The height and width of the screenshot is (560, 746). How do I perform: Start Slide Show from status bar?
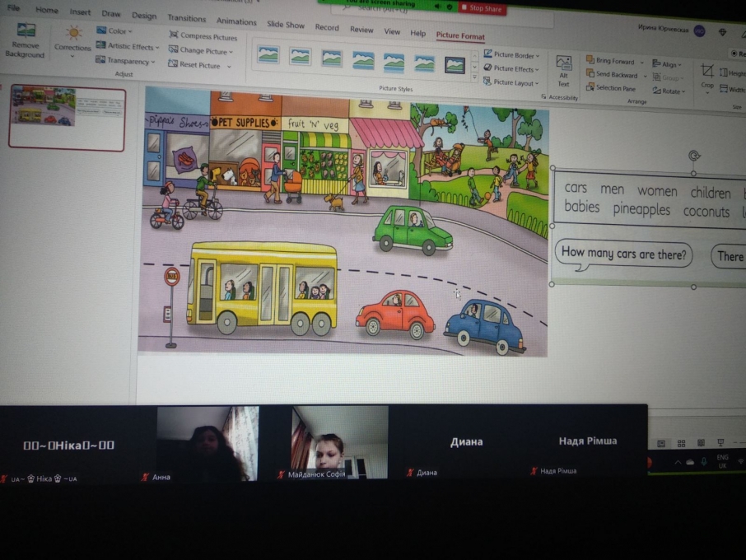721,442
